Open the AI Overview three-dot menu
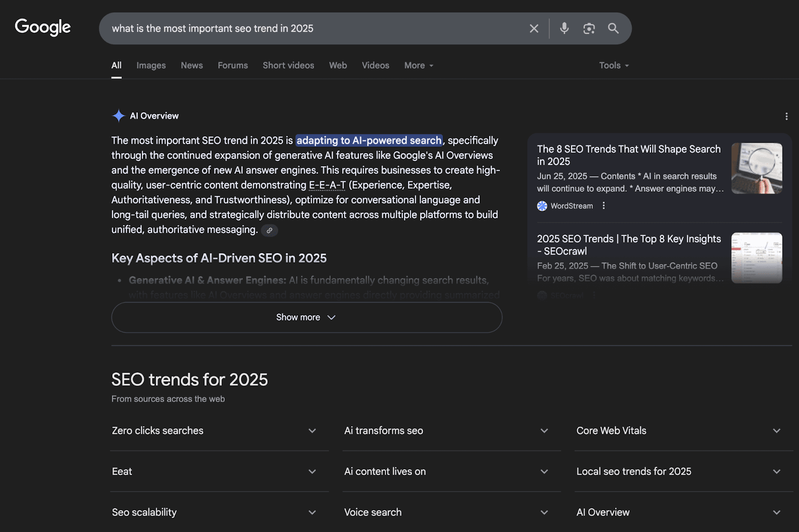Image resolution: width=799 pixels, height=532 pixels. pos(786,116)
